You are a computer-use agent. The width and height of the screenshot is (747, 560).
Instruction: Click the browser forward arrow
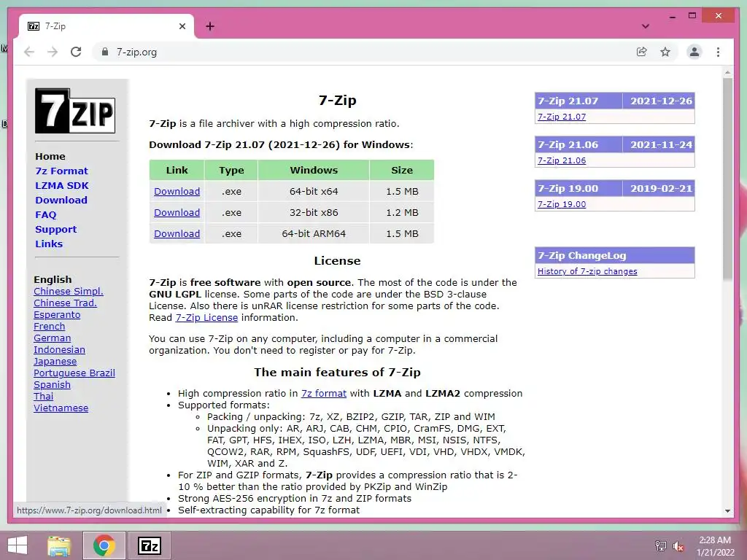pos(53,52)
